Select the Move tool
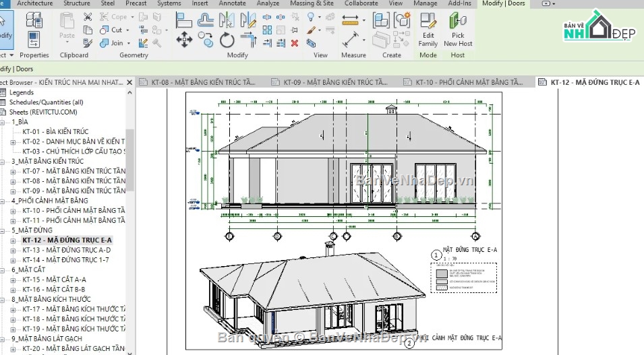Image resolution: width=644 pixels, height=355 pixels. (x=184, y=40)
